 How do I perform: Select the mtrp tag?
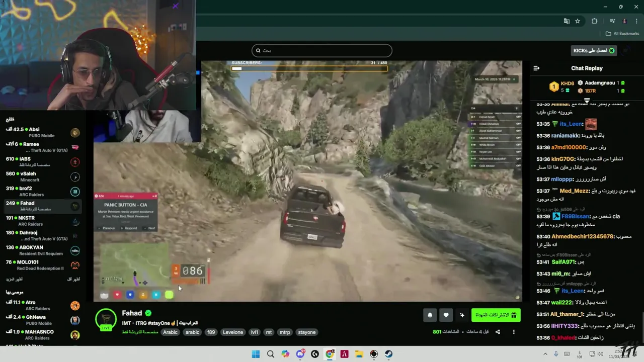coord(285,332)
